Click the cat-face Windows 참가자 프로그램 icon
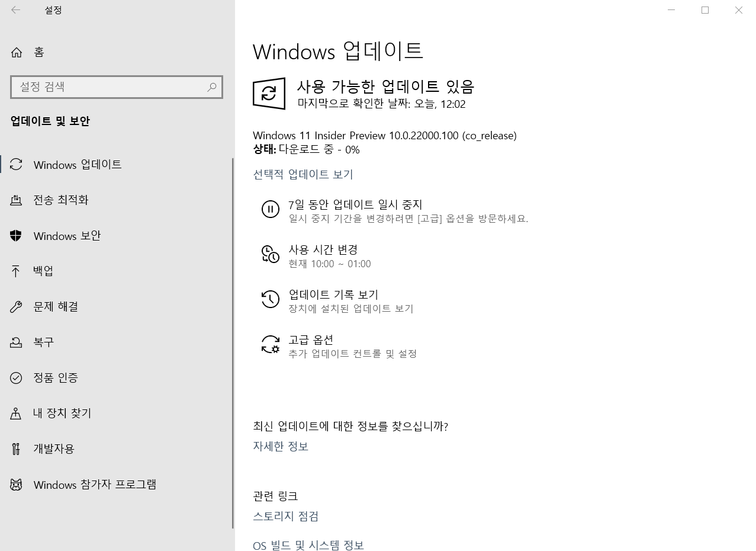 click(16, 485)
